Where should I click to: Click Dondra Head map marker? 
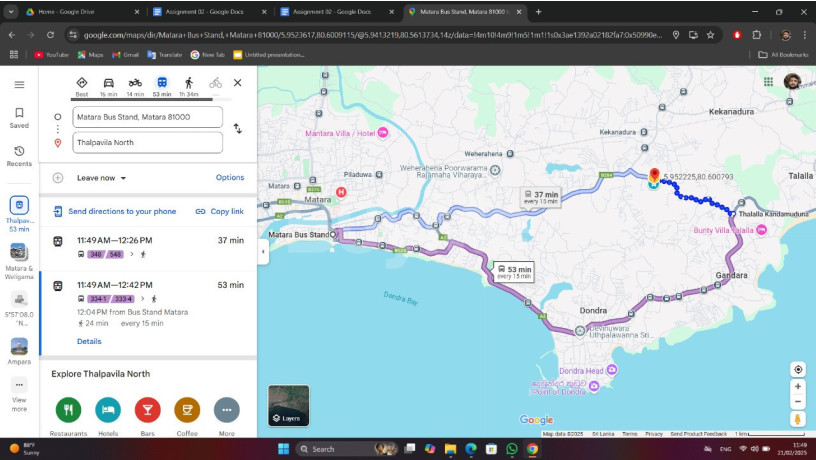[612, 370]
